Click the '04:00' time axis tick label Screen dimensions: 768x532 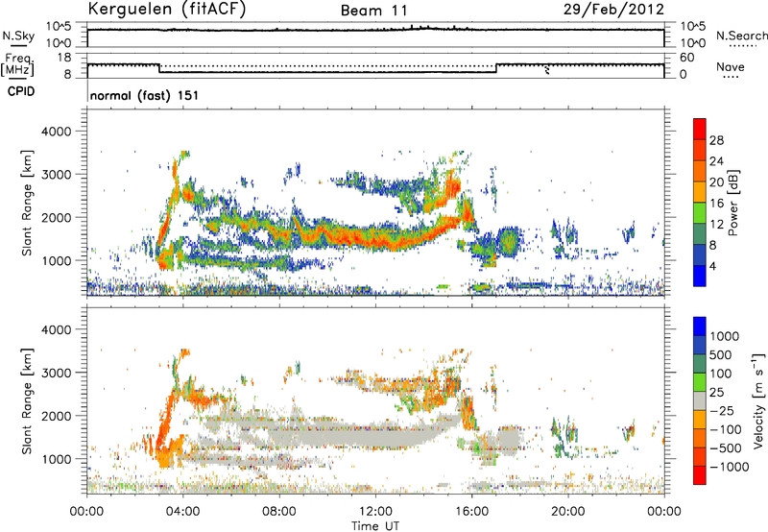point(183,512)
